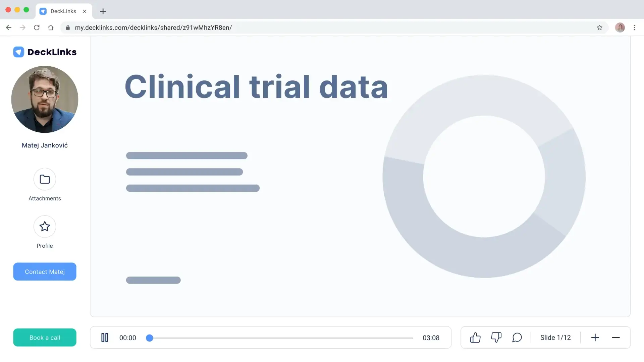The height and width of the screenshot is (362, 644).
Task: Bookmark this page with the star icon
Action: point(600,27)
